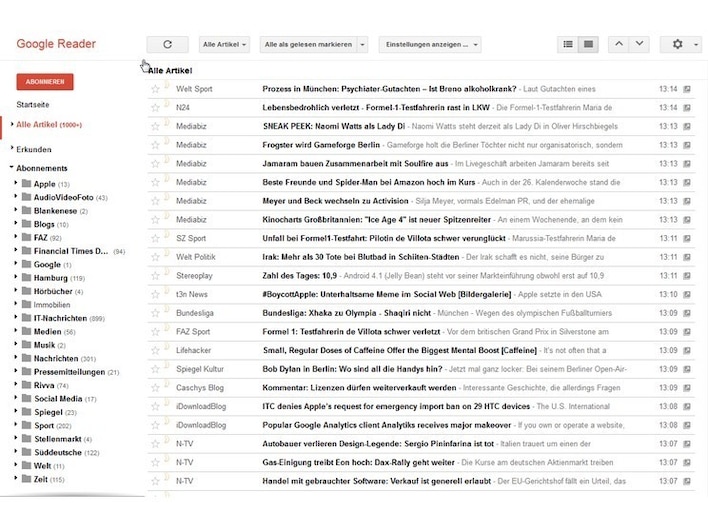The height and width of the screenshot is (532, 708).
Task: Open article Formel 1: Testfahrerin de Villota
Action: pyautogui.click(x=351, y=332)
